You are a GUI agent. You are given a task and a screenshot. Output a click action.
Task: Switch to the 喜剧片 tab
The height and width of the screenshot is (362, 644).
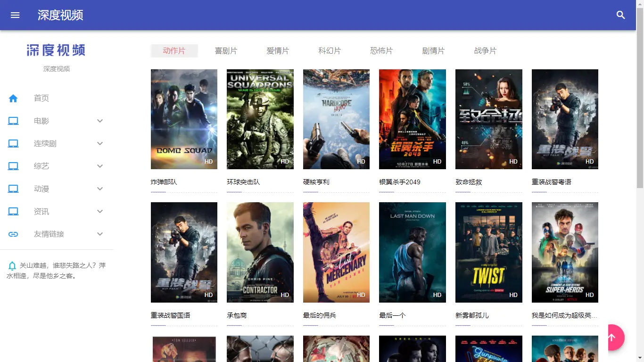click(x=226, y=51)
